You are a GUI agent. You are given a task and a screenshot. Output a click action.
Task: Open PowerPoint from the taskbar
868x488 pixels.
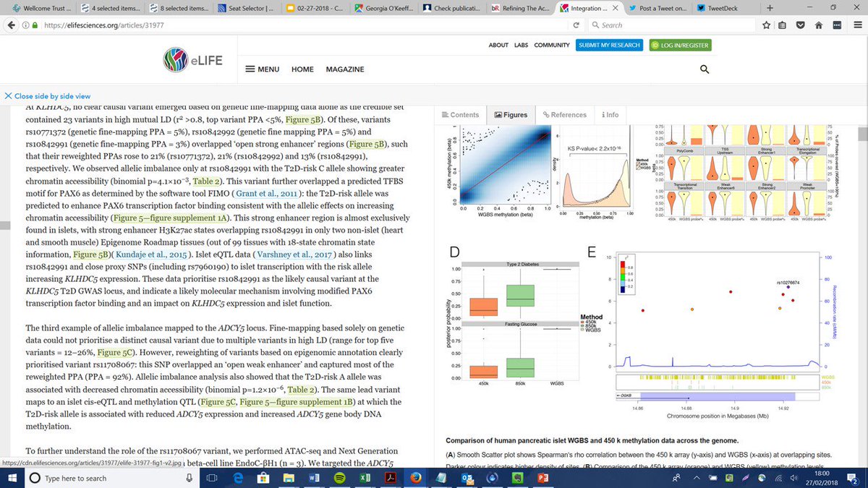click(x=542, y=478)
